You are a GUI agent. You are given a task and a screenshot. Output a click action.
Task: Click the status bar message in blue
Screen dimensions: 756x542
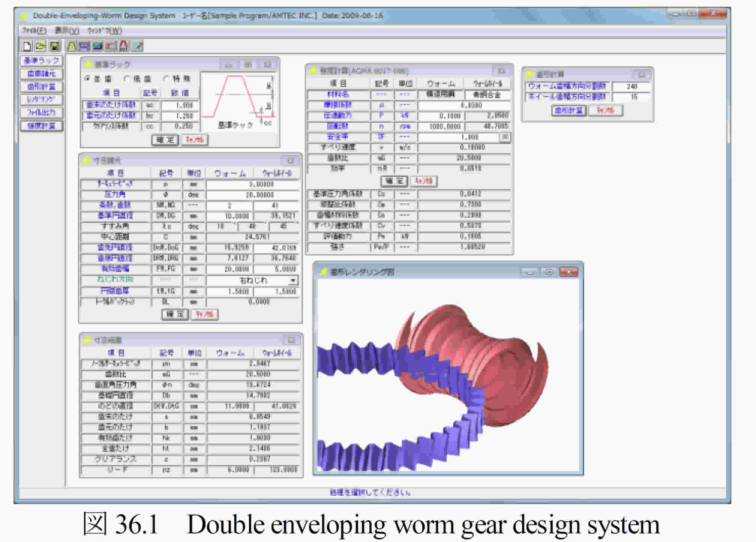tap(370, 492)
